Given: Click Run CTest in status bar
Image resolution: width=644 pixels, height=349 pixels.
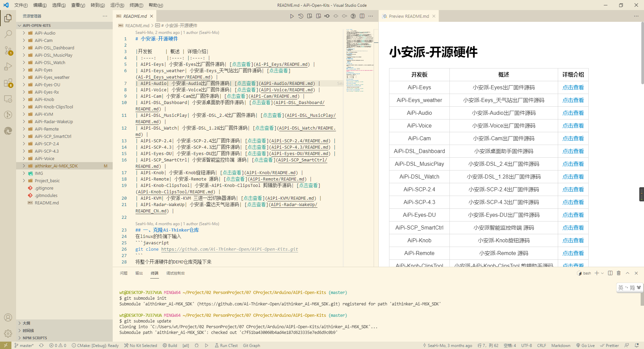Looking at the screenshot, I should (226, 345).
